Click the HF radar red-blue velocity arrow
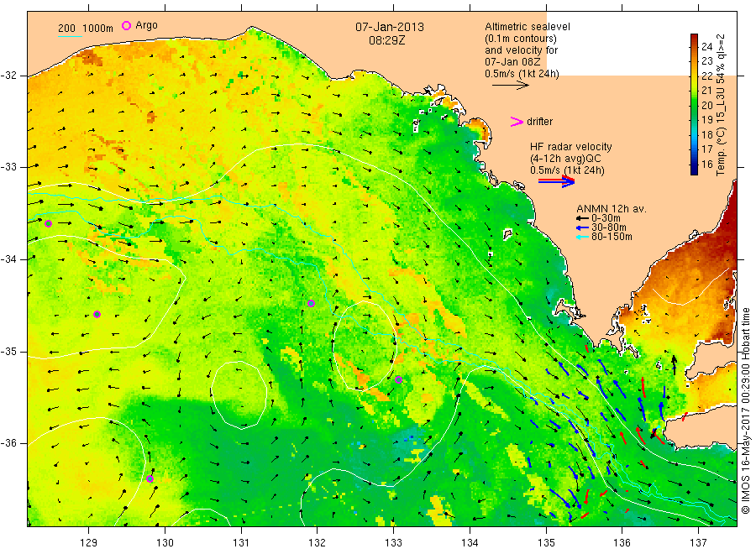Viewport: 756px width, 554px height. (556, 181)
